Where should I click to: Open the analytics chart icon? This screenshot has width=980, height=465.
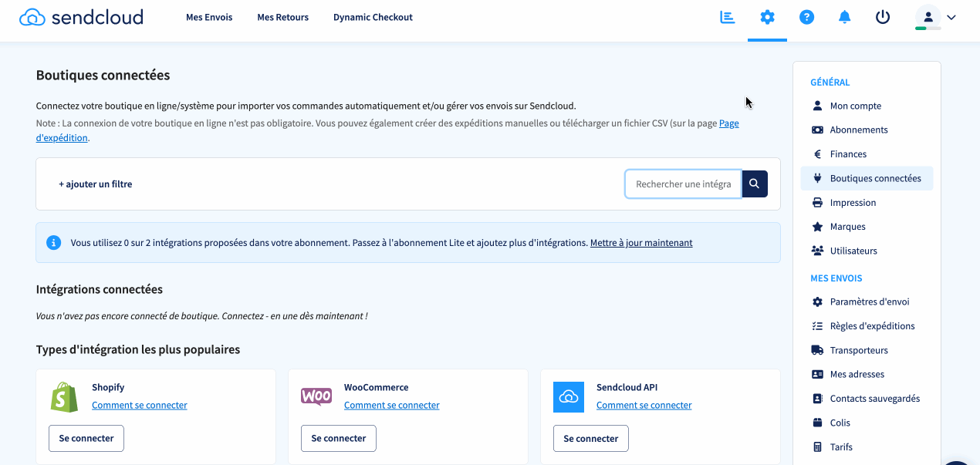[x=727, y=17]
